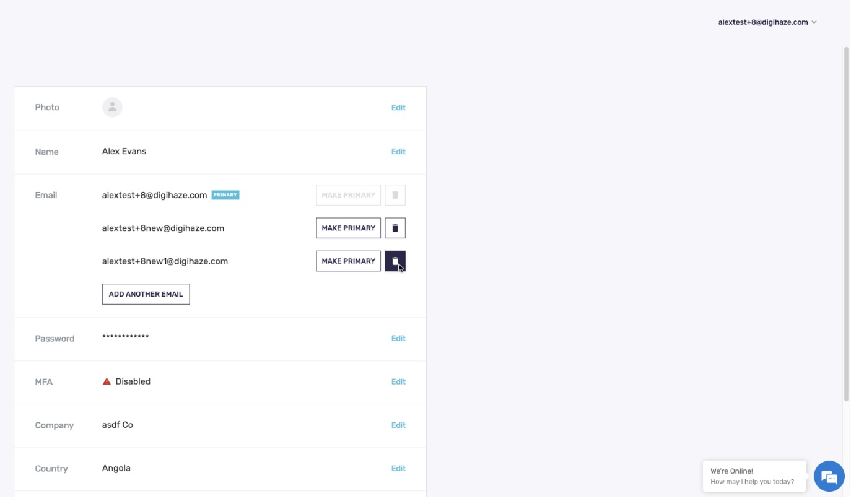Viewport: 851px width, 504px height.
Task: Click the disabled trash icon for primary email
Action: pos(395,195)
